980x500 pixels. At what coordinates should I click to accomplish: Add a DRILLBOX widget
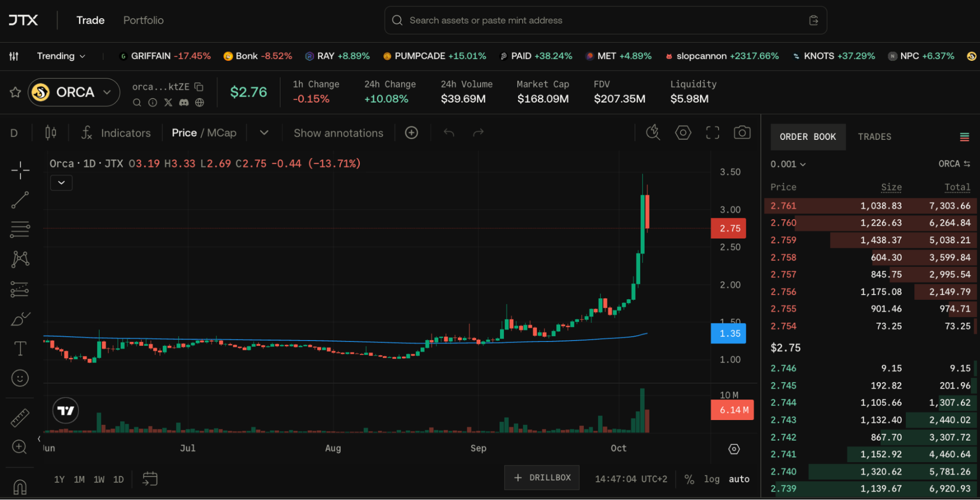542,477
